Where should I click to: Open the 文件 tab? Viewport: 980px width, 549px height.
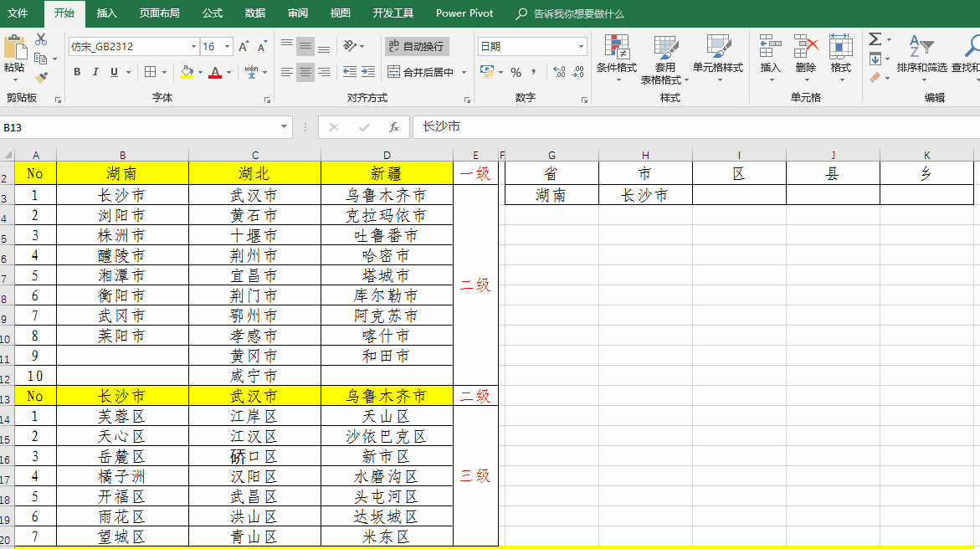pos(18,13)
